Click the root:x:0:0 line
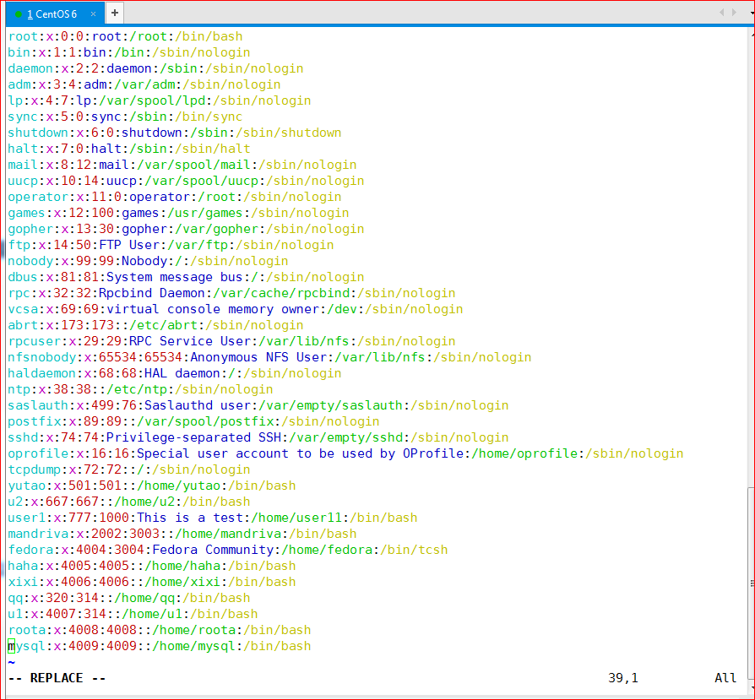 tap(125, 36)
